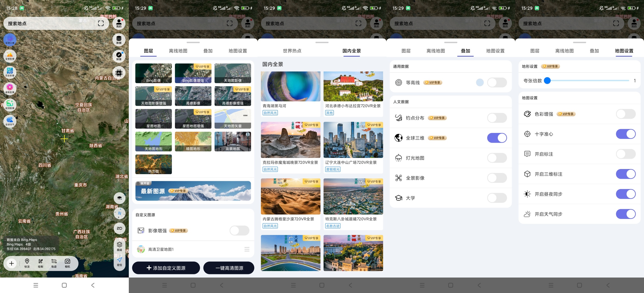Tap the reorder handle beside 高清卫星地图1
The width and height of the screenshot is (644, 293).
(247, 249)
